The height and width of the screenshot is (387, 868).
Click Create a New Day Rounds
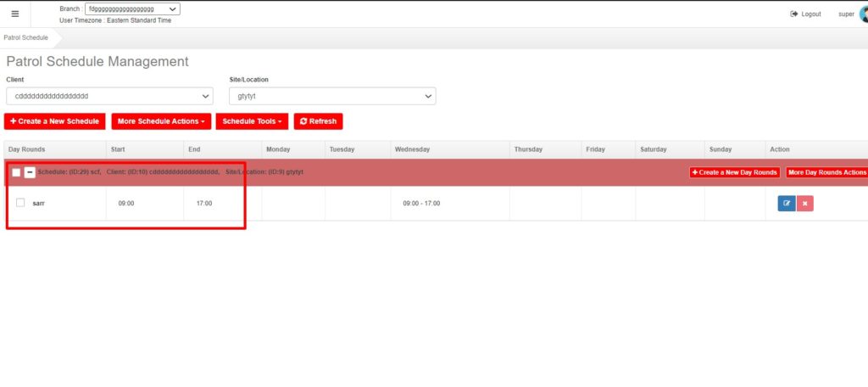pyautogui.click(x=734, y=172)
